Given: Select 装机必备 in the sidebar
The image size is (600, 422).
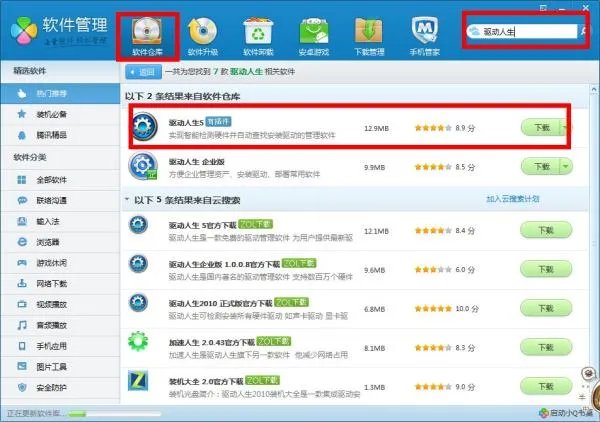Looking at the screenshot, I should (60, 114).
